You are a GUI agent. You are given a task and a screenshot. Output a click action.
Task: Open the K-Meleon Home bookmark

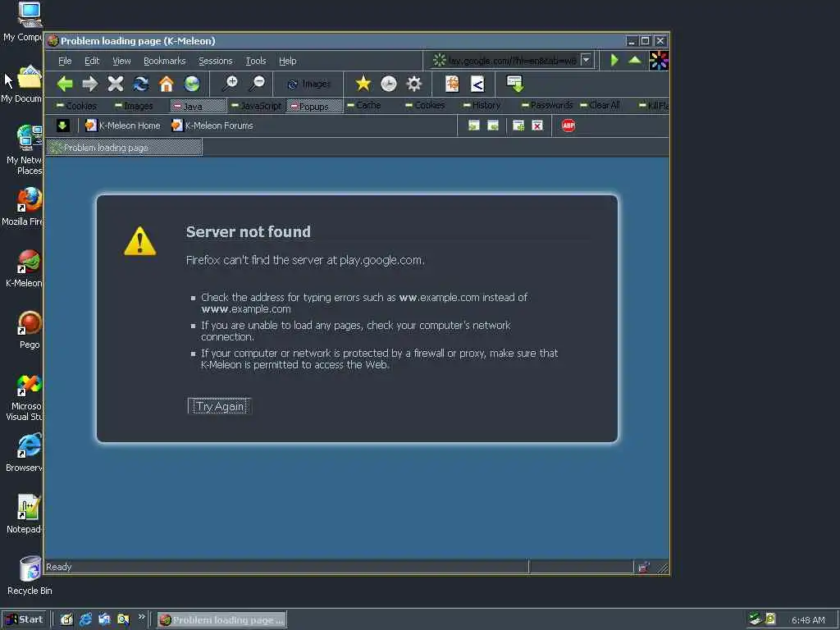pos(123,126)
